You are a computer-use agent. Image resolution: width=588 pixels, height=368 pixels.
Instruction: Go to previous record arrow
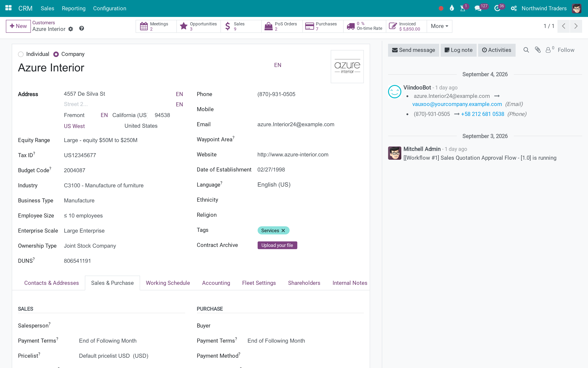tap(564, 26)
